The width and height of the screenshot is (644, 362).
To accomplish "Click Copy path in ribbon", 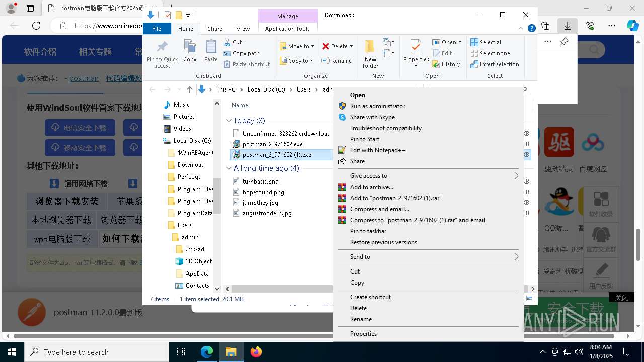I will (242, 53).
